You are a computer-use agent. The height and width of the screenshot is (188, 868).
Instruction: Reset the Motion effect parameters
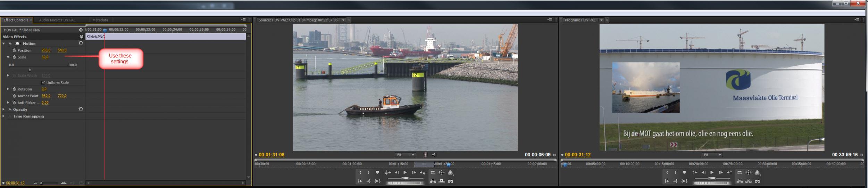coord(81,43)
